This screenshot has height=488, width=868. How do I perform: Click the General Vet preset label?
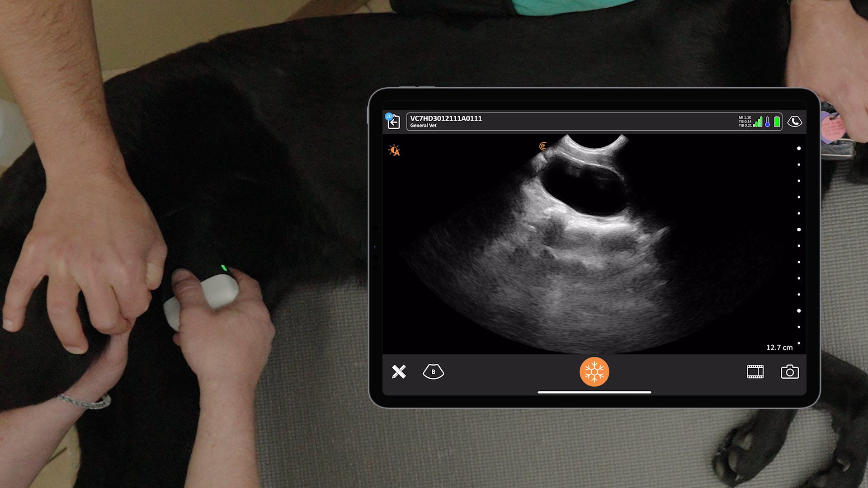(423, 126)
